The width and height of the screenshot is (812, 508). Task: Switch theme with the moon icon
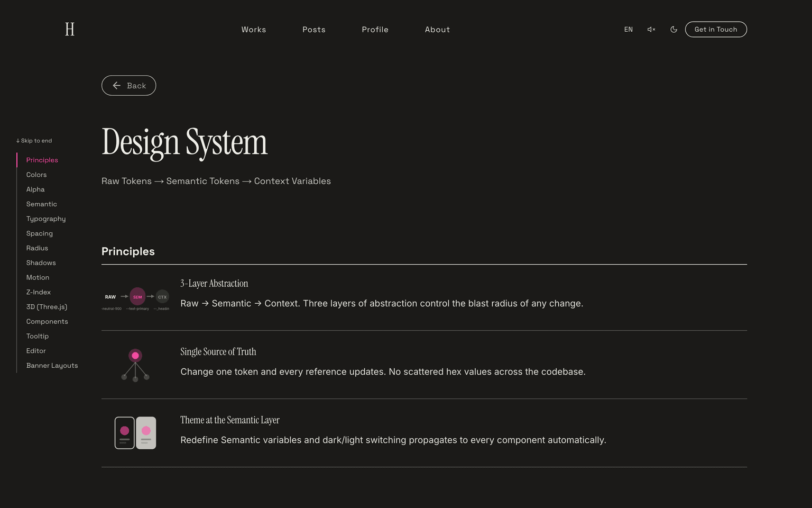click(673, 30)
